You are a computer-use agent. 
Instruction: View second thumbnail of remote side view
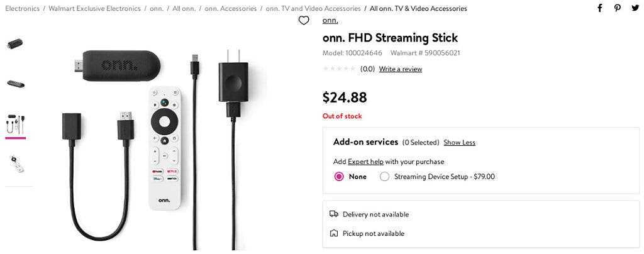16,84
